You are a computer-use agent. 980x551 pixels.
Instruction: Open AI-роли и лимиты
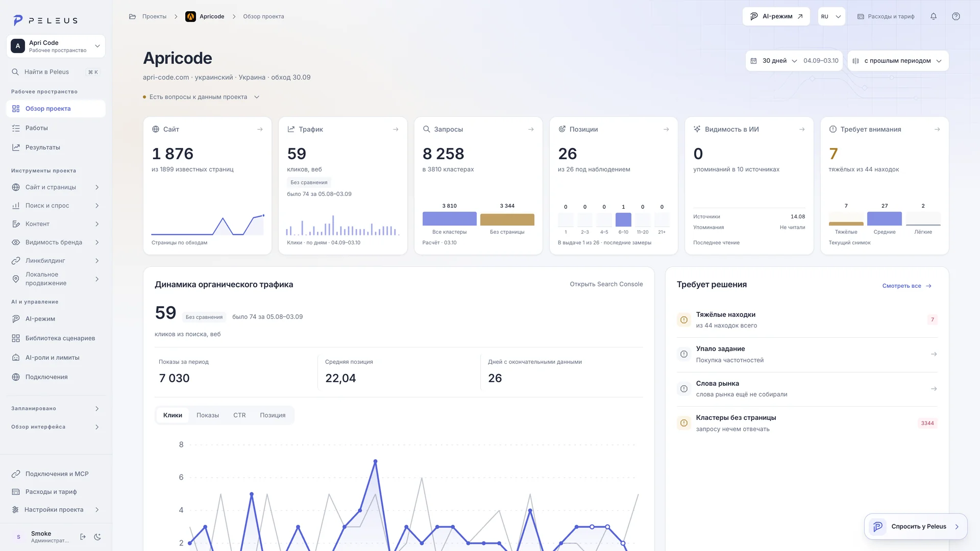coord(56,358)
